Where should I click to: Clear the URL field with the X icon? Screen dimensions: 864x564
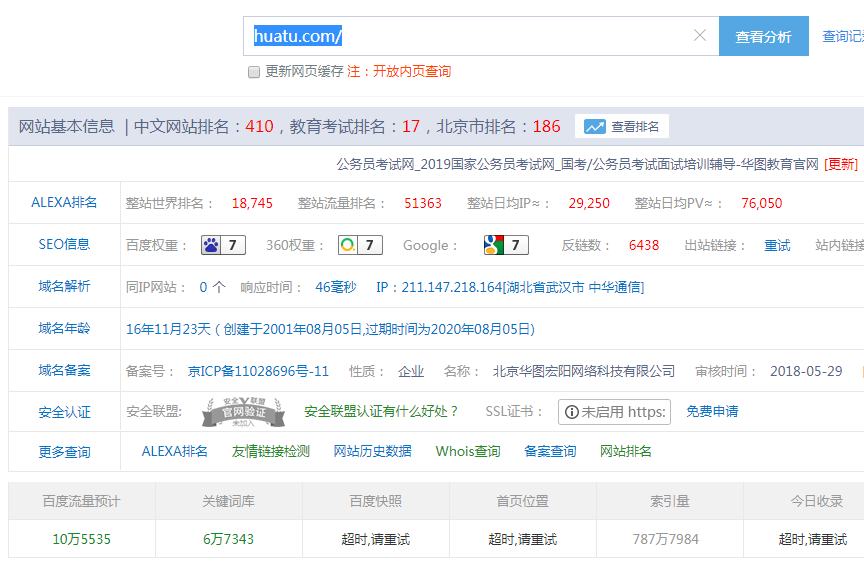(x=700, y=35)
